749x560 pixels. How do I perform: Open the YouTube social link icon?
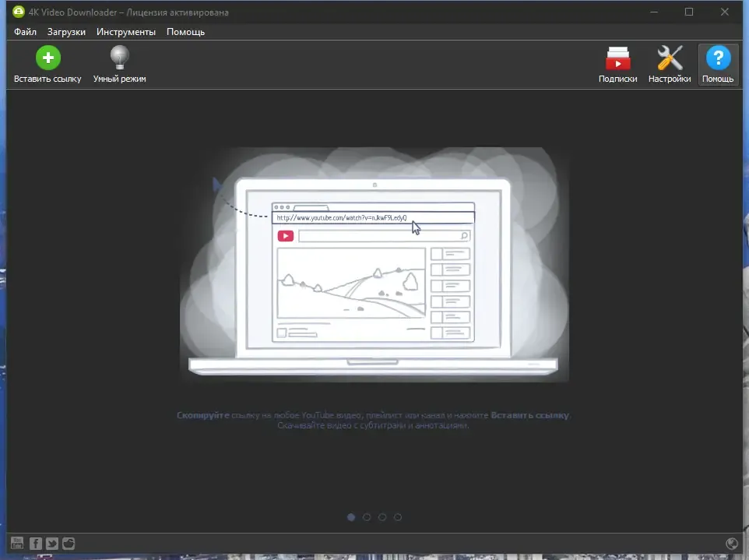click(17, 544)
